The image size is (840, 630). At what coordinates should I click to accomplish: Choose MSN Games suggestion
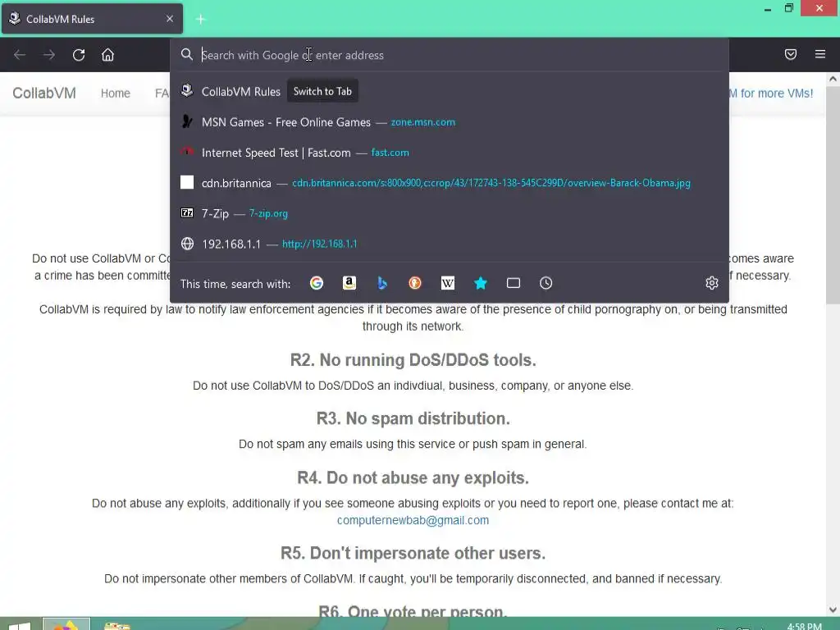click(450, 122)
